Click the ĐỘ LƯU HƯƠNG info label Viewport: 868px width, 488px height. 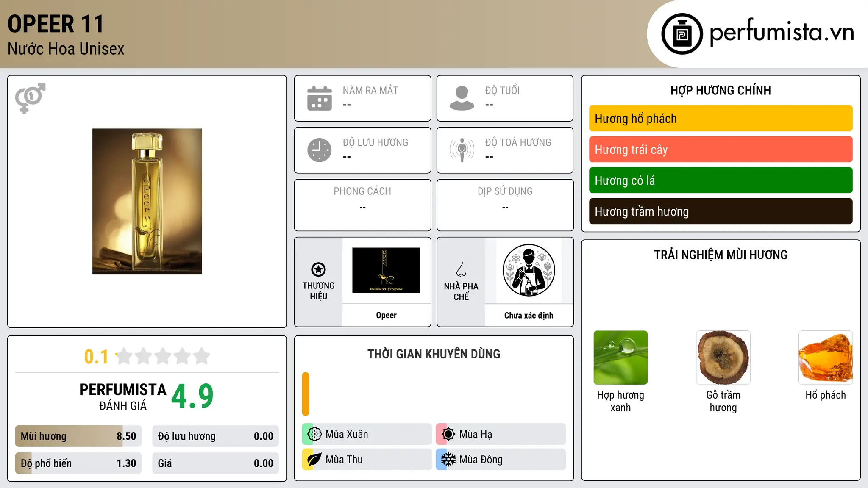pyautogui.click(x=376, y=142)
